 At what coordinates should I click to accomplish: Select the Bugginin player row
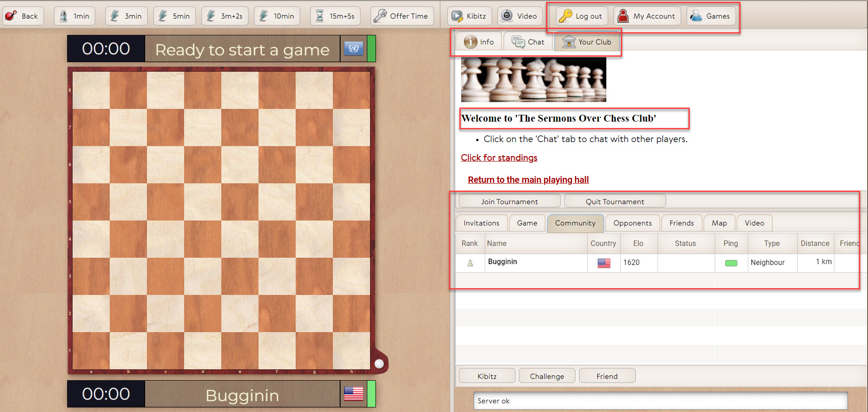(x=502, y=262)
